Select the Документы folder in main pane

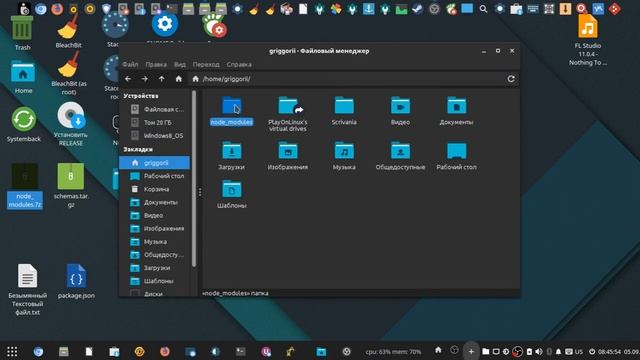tap(456, 111)
